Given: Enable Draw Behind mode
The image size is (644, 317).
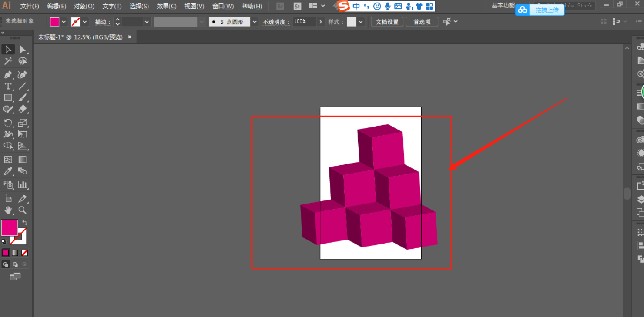Looking at the screenshot, I should [15, 264].
